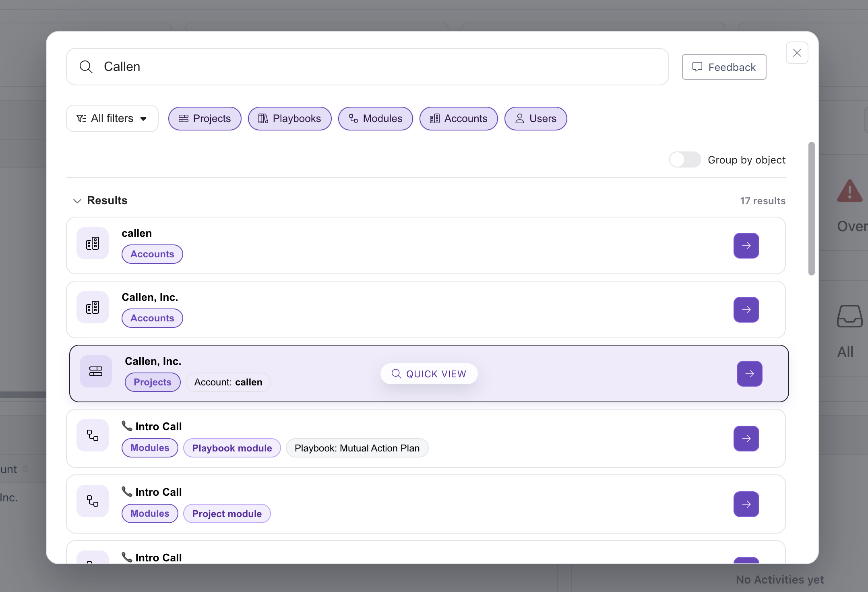Click the results list scrollbar
The image size is (868, 592).
pyautogui.click(x=811, y=209)
